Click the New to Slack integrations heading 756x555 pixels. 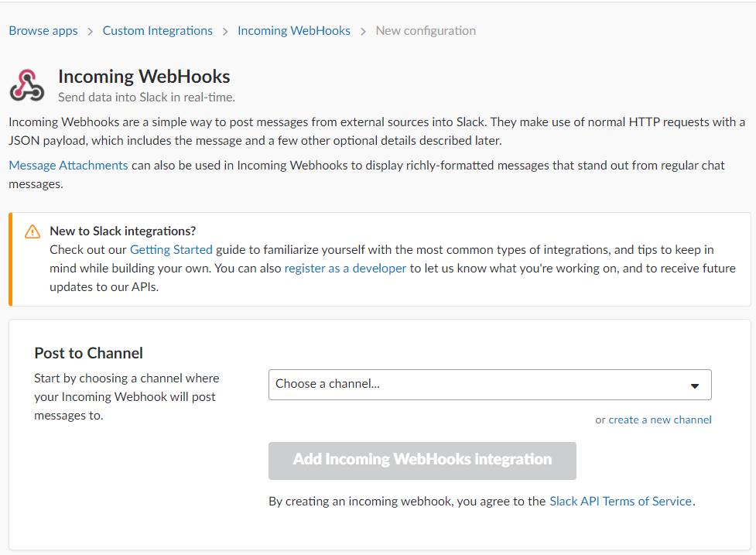(122, 231)
